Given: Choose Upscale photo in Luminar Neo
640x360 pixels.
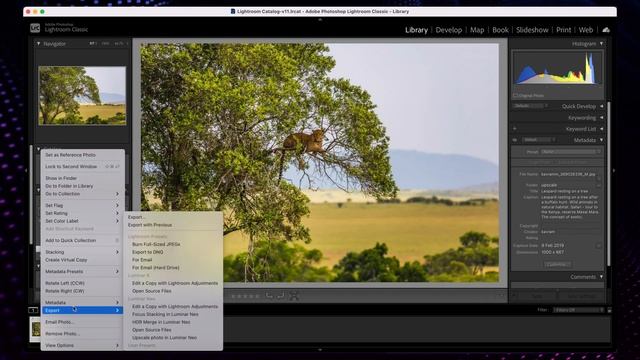Looking at the screenshot, I should (173, 338).
